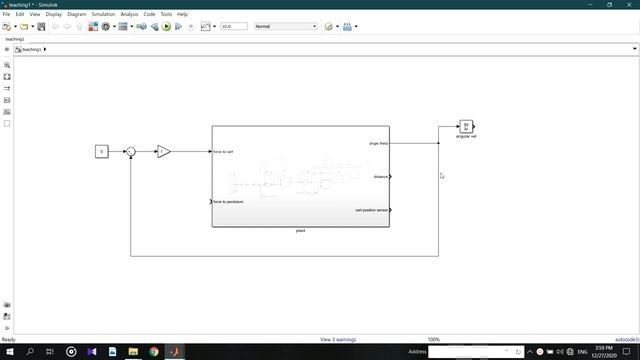Click the Annotation palette icon
The image size is (640, 360).
pos(7,100)
